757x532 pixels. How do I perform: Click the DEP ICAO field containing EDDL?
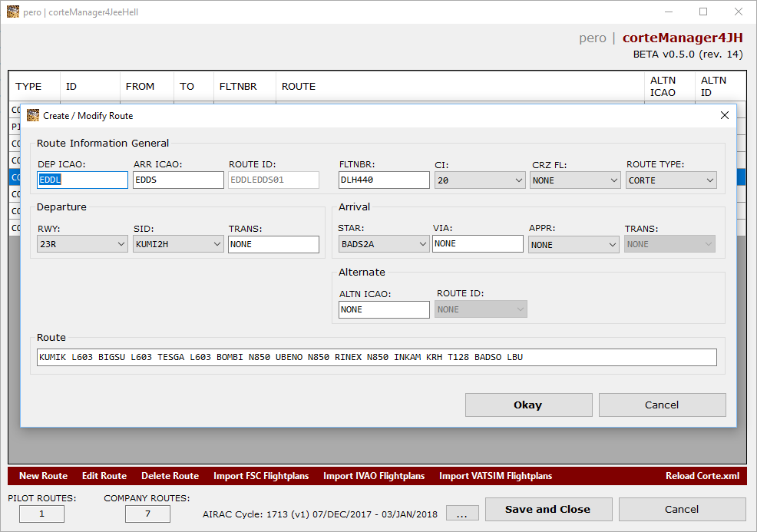pos(83,180)
